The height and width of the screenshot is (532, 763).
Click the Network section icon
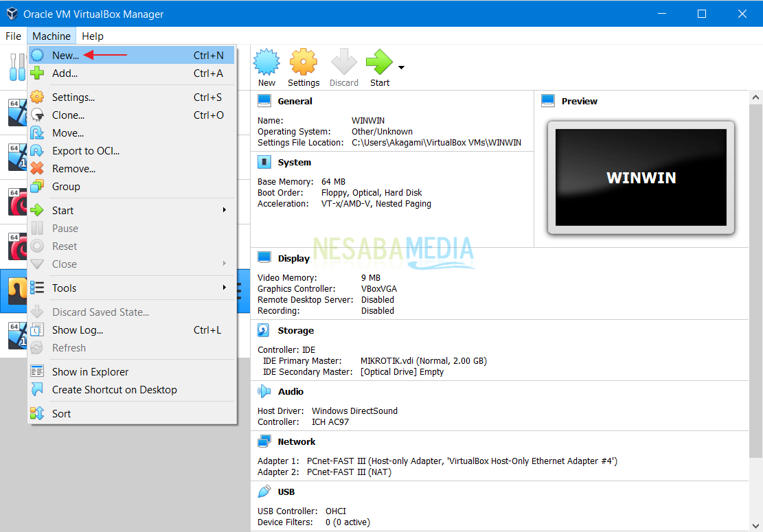264,441
